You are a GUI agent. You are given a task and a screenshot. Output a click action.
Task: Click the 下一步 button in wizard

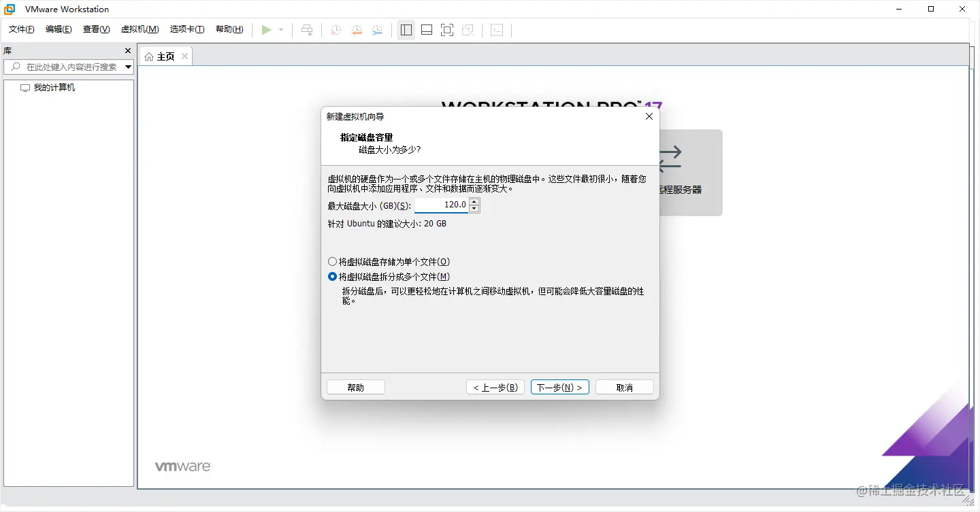(559, 386)
